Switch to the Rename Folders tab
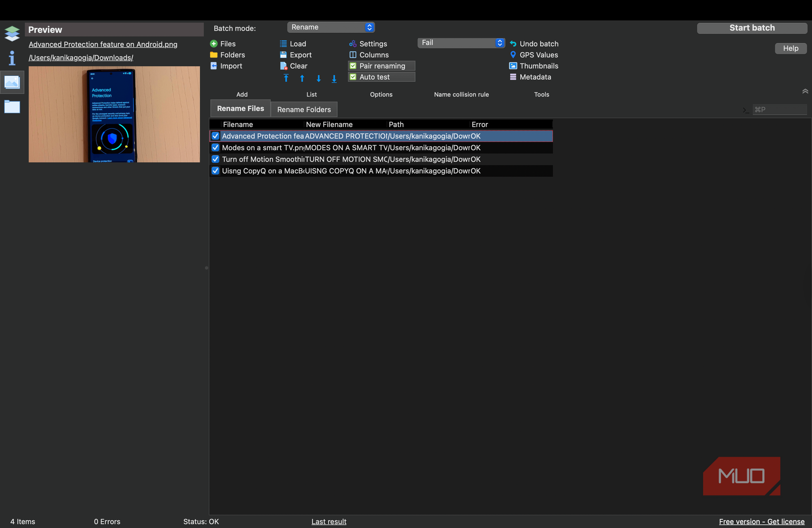 (304, 109)
